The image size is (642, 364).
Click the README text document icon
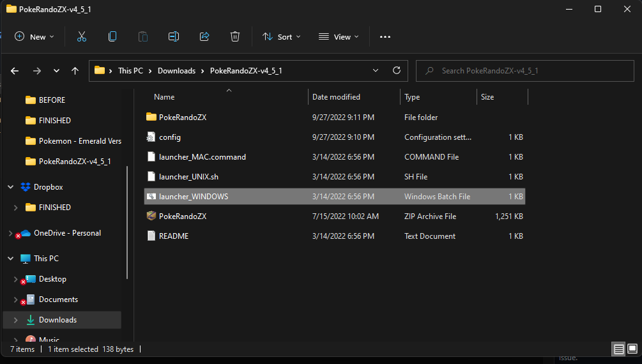(x=151, y=236)
